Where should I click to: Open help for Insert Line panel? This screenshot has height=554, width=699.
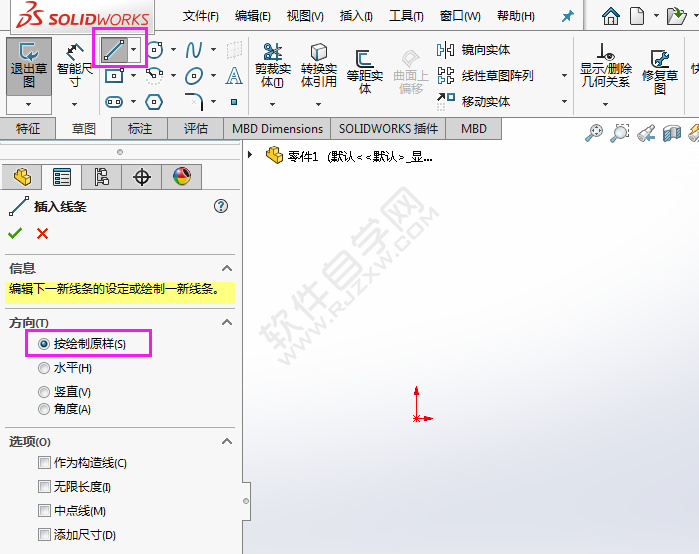pos(221,206)
